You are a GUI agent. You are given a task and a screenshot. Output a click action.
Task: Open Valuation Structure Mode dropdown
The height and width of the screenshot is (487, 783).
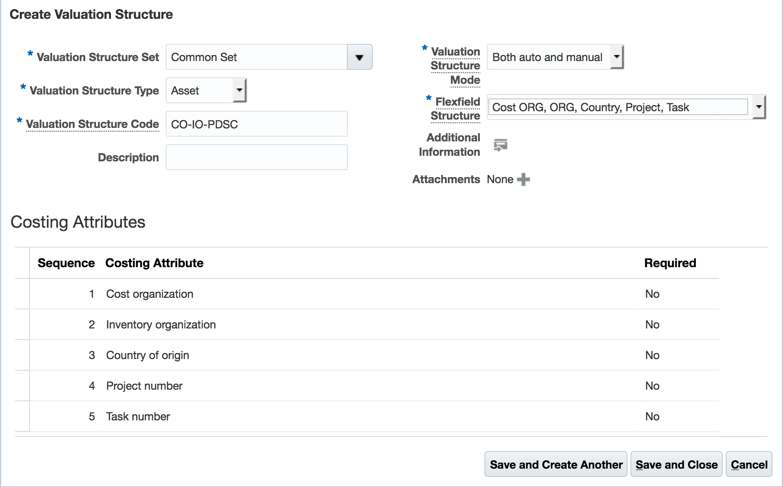pyautogui.click(x=616, y=58)
